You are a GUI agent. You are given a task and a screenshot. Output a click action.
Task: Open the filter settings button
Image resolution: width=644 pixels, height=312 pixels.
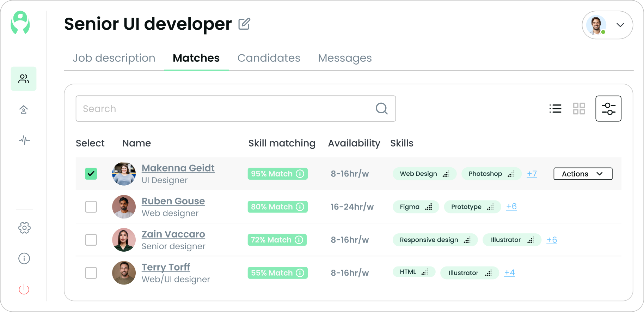[608, 109]
